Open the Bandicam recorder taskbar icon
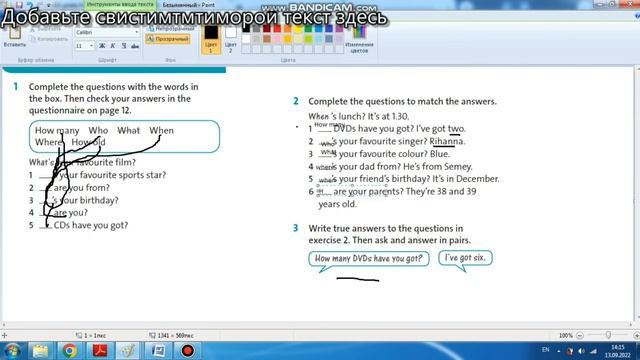Image resolution: width=640 pixels, height=360 pixels. (x=187, y=351)
